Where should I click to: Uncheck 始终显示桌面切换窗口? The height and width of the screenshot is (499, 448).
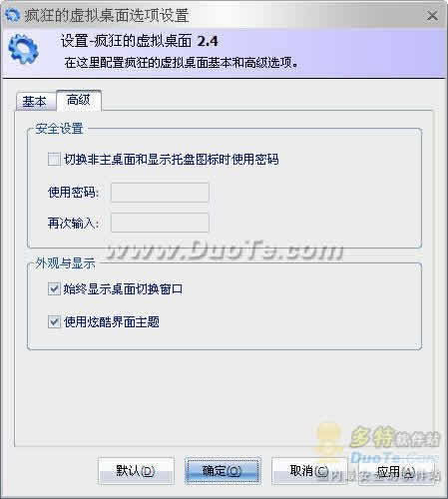(54, 289)
